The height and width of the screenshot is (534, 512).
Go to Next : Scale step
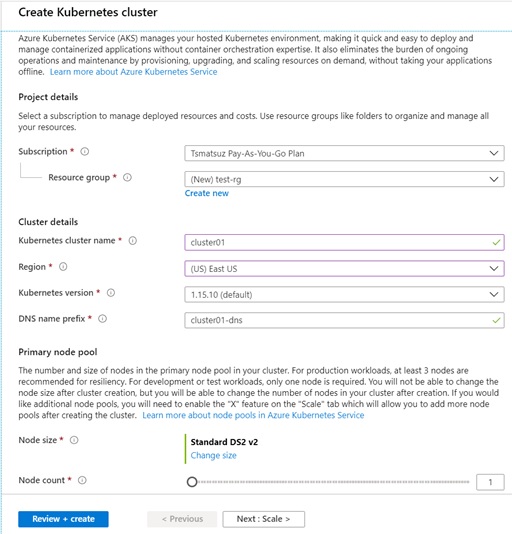click(x=264, y=519)
